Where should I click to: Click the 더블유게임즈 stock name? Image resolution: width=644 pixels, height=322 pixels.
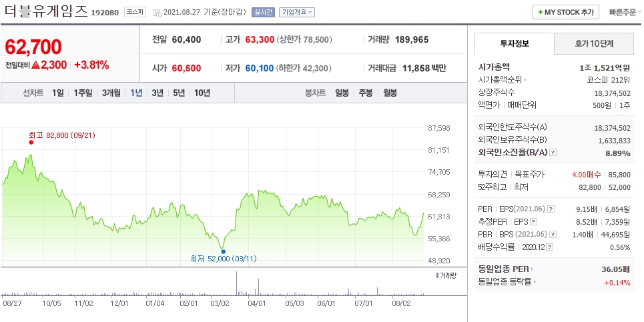[46, 11]
